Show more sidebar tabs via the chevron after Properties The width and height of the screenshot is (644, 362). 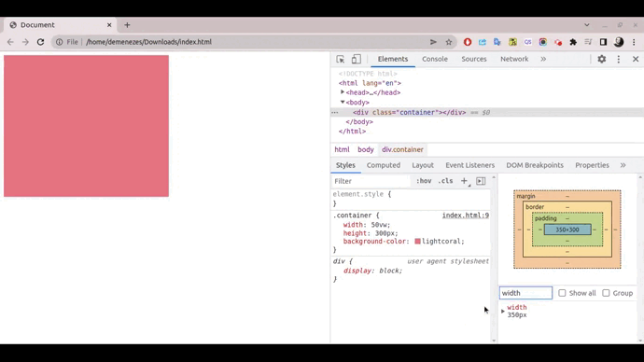(623, 165)
